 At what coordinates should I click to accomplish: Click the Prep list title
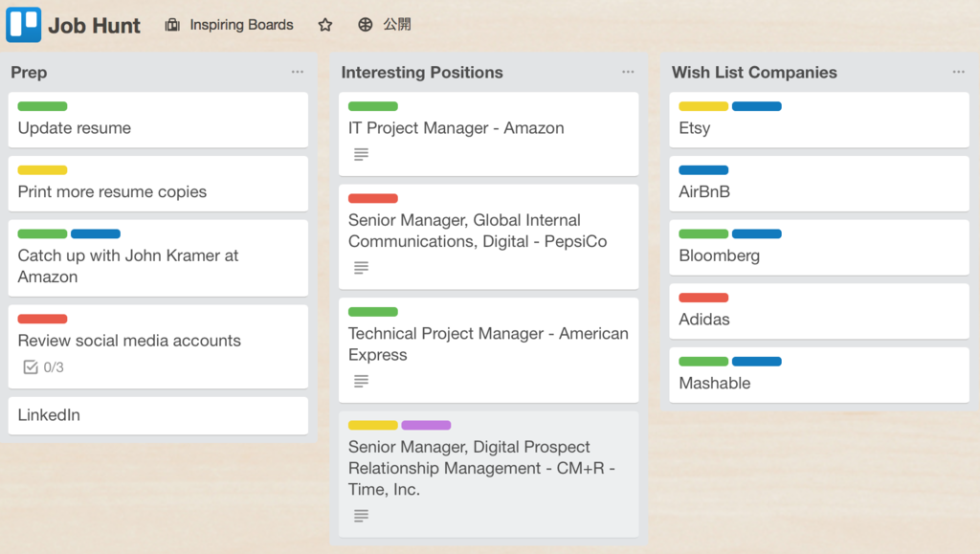29,73
